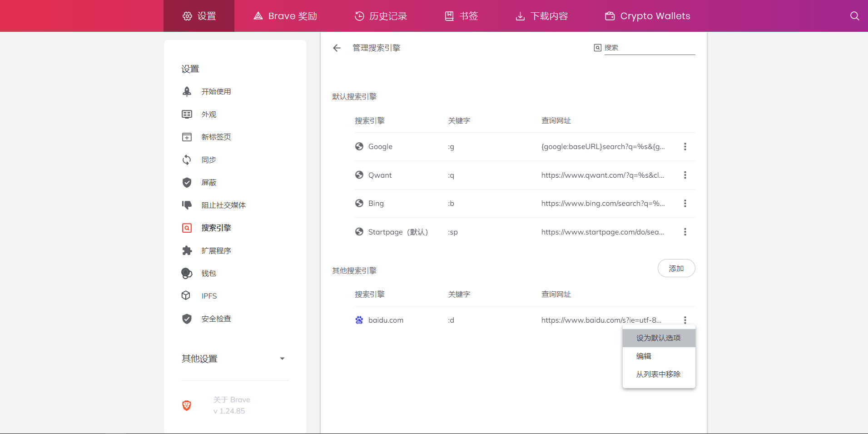The width and height of the screenshot is (868, 434).
Task: Focus the 搜索 input field
Action: (x=650, y=48)
